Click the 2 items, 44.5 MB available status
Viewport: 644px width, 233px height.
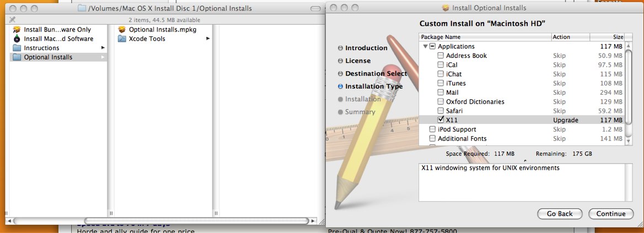(x=164, y=20)
